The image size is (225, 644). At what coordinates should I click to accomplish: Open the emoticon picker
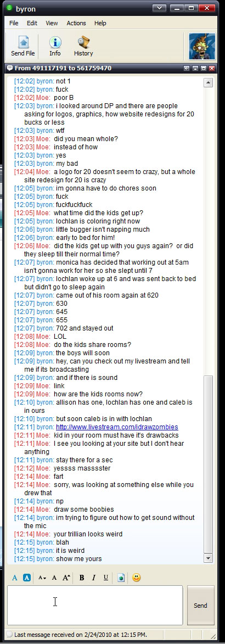pyautogui.click(x=137, y=578)
